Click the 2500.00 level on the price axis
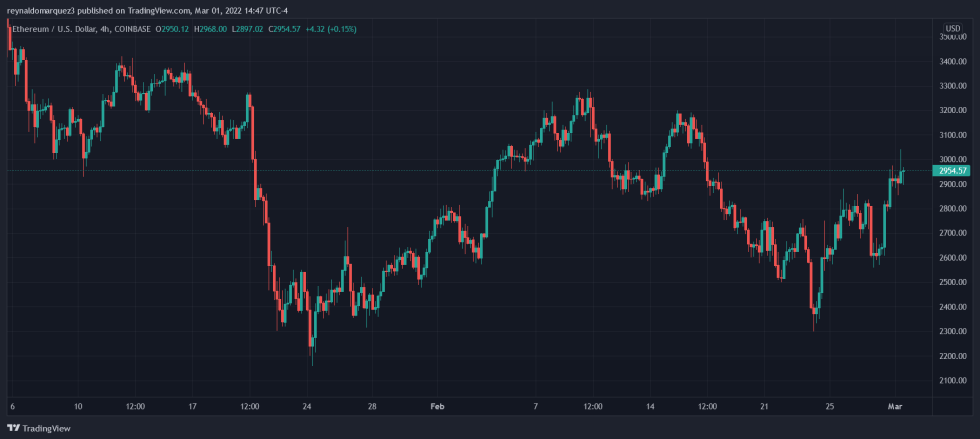This screenshot has width=980, height=439. pyautogui.click(x=952, y=283)
